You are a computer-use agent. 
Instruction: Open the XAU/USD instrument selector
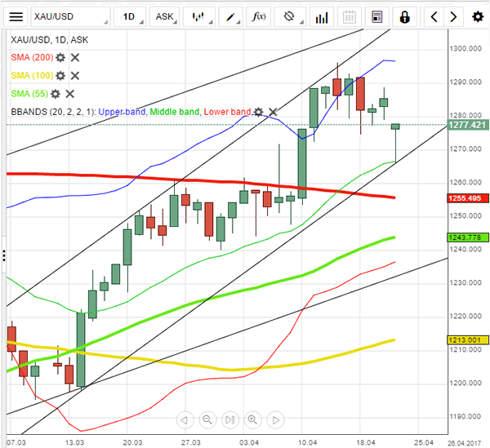click(70, 16)
